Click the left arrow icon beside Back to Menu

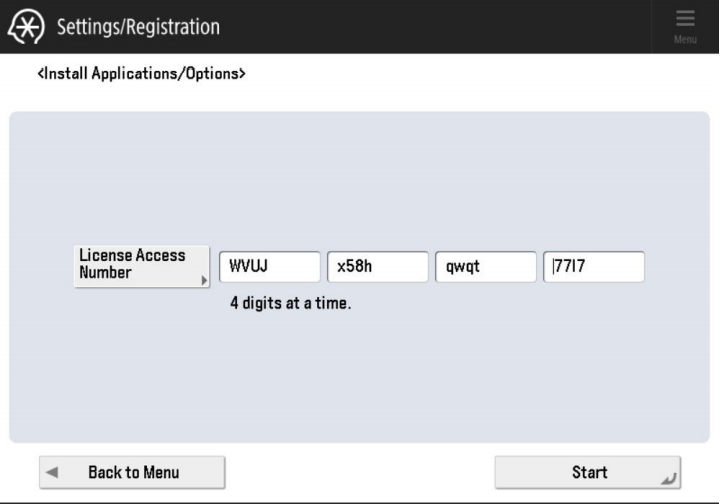click(x=52, y=472)
